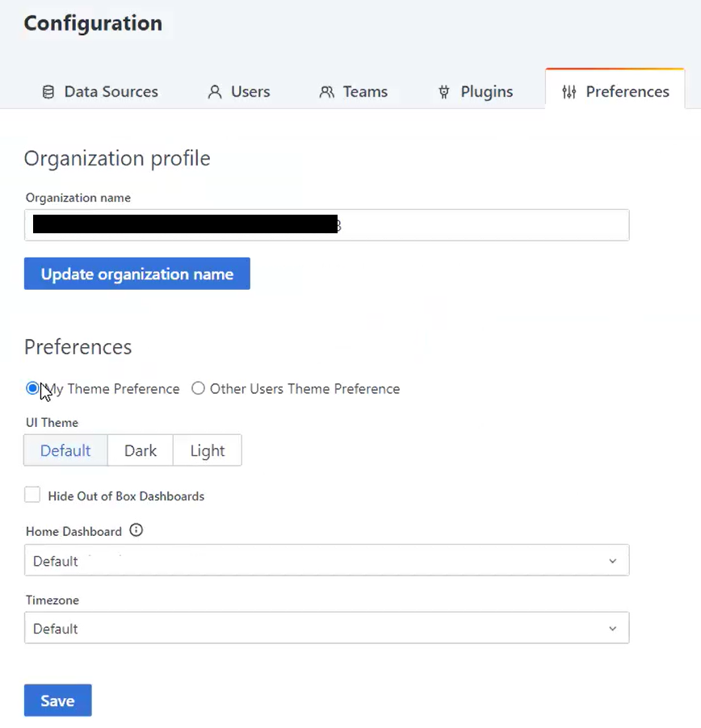Click the Users person icon

[214, 92]
